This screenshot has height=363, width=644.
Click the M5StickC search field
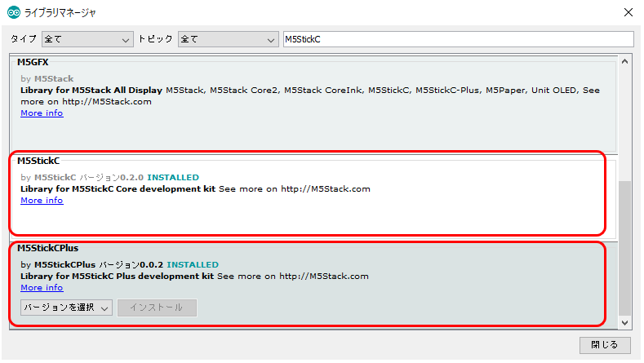[x=457, y=39]
